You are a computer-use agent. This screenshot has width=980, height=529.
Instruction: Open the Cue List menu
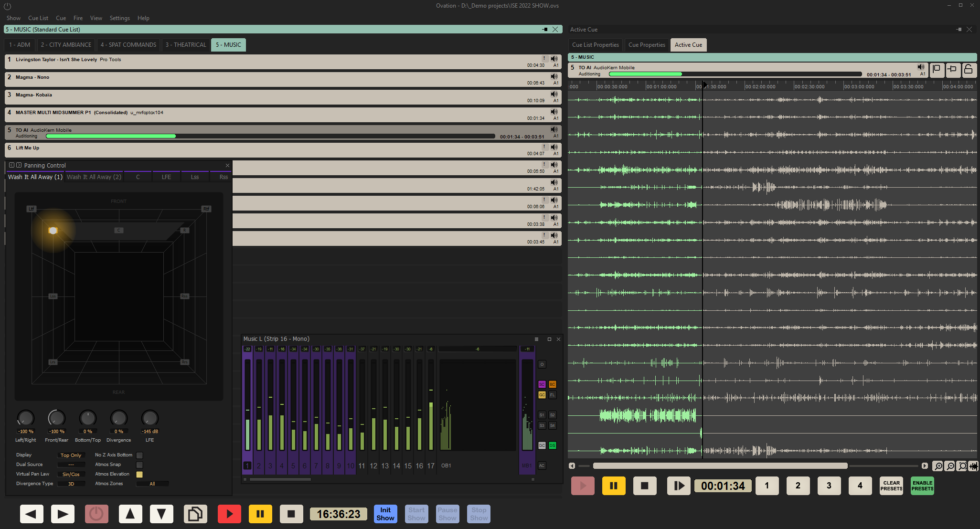tap(38, 18)
